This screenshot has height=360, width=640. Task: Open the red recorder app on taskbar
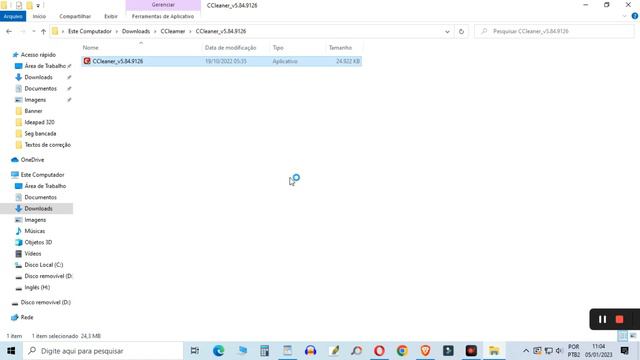click(x=471, y=351)
